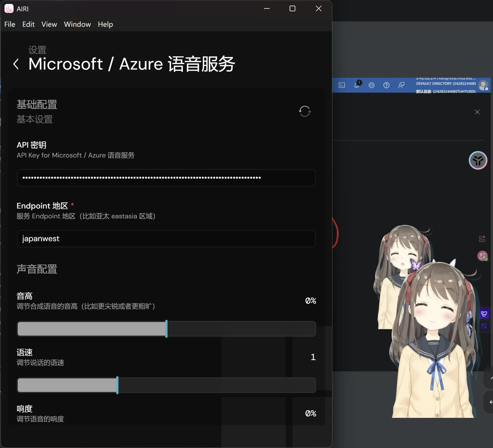Viewport: 493px width, 448px height.
Task: Open the help question mark in Azure portal
Action: click(x=386, y=85)
